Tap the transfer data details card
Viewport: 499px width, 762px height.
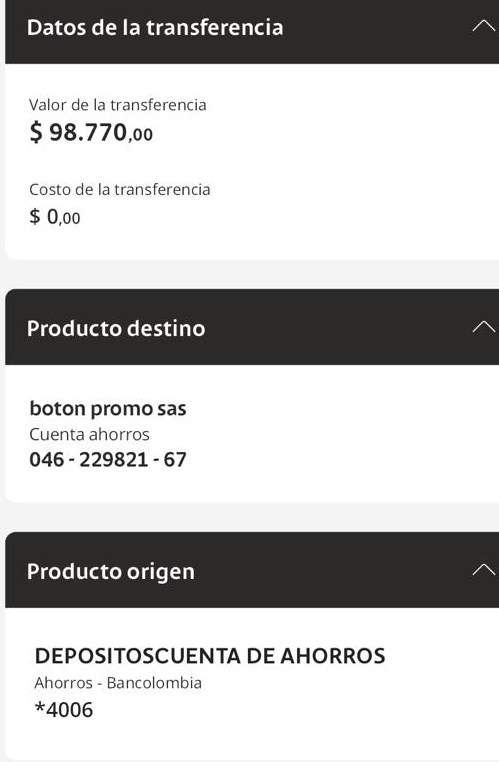(x=252, y=162)
